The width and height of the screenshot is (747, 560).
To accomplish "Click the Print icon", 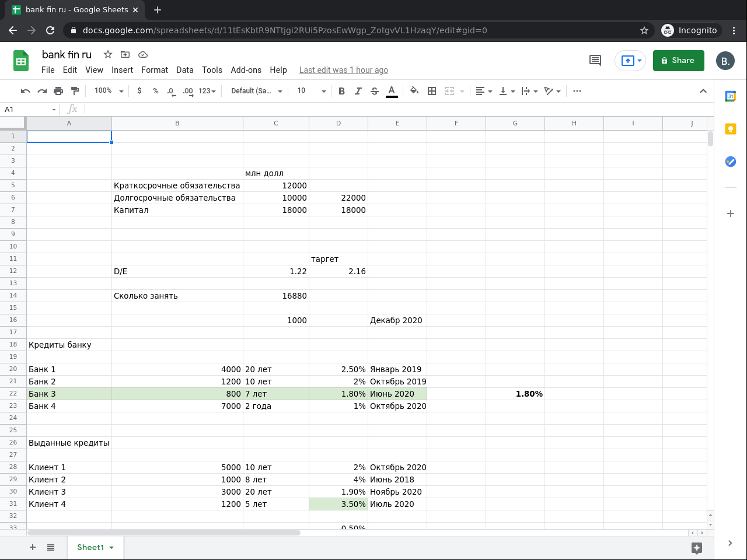I will pos(58,91).
